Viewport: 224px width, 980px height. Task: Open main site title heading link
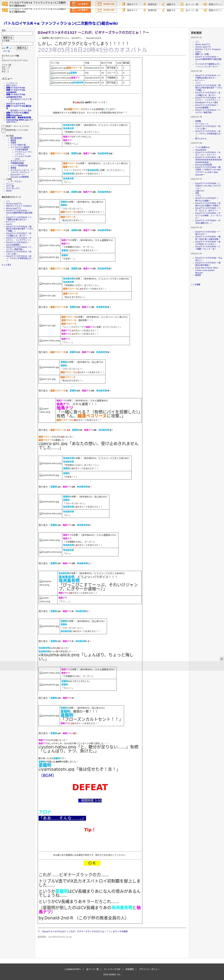pyautogui.click(x=60, y=23)
